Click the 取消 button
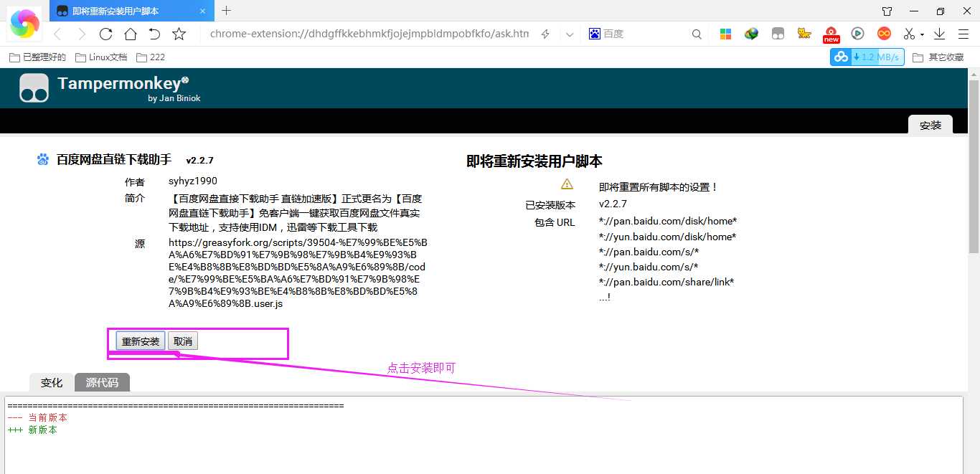Viewport: 980px width, 474px height. (x=183, y=341)
